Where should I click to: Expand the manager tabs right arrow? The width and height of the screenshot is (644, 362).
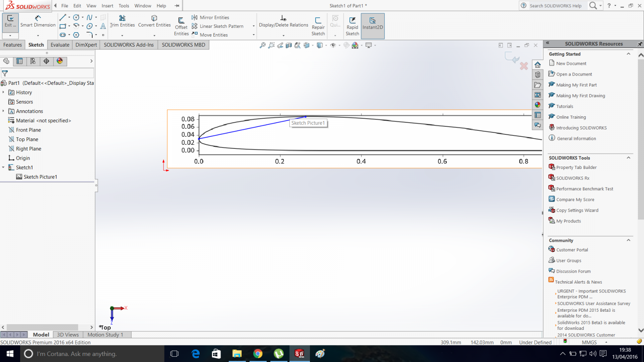point(91,61)
